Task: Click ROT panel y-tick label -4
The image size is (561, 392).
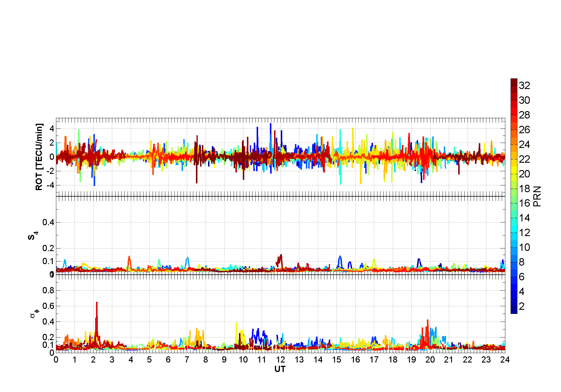Action: tap(50, 185)
